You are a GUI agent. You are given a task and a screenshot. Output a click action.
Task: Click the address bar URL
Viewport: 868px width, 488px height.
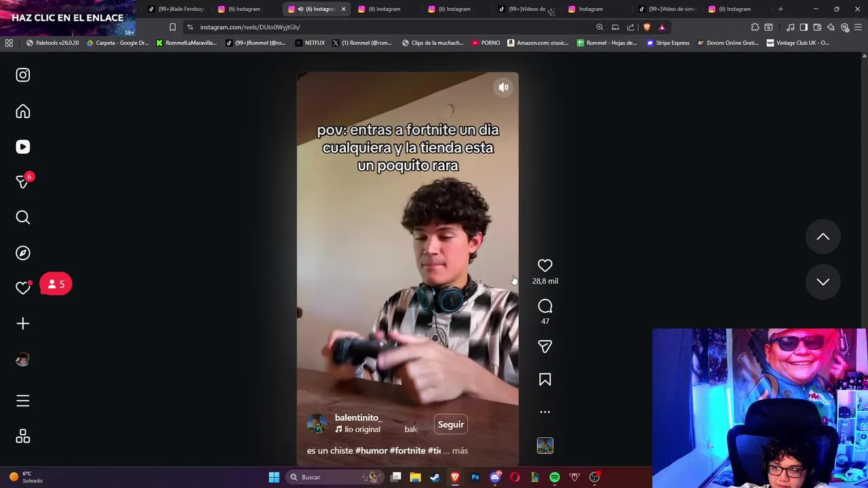point(250,27)
